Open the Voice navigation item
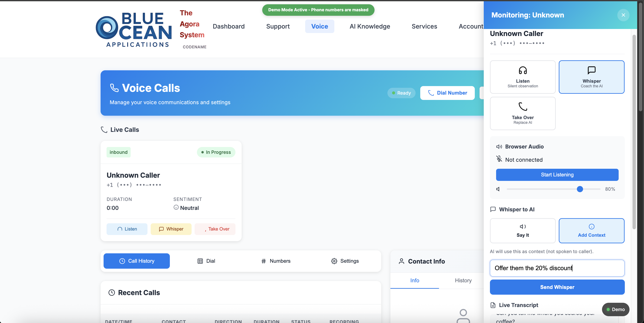The height and width of the screenshot is (323, 644). click(319, 26)
